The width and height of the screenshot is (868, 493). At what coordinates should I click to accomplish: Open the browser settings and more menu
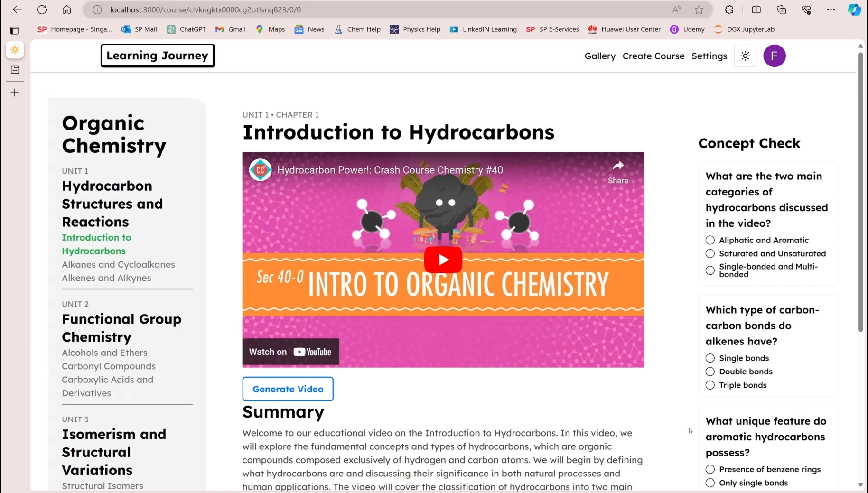(x=831, y=9)
